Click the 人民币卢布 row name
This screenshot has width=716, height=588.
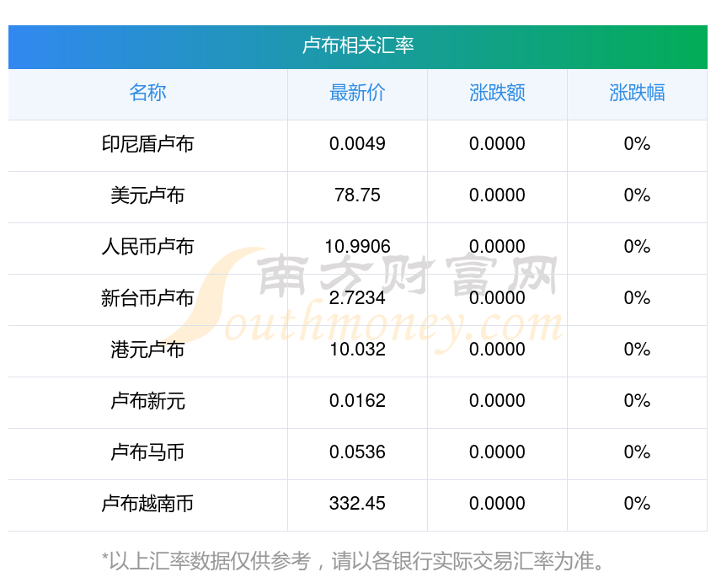pyautogui.click(x=147, y=247)
